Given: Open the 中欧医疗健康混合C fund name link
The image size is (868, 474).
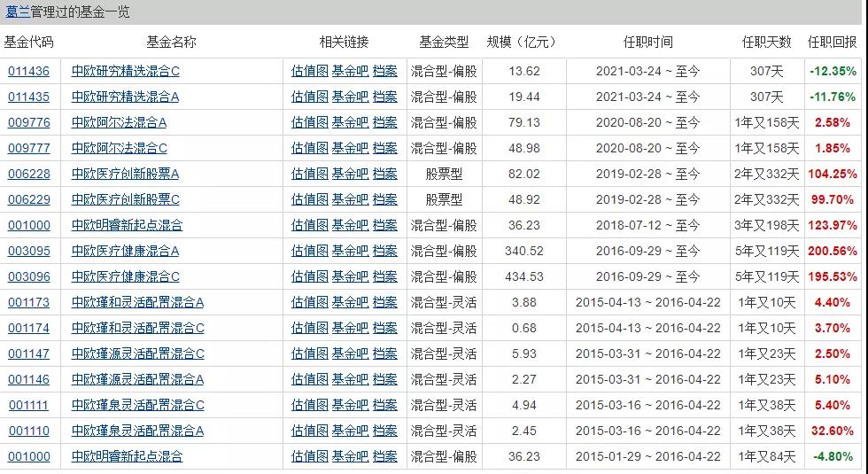Looking at the screenshot, I should [x=126, y=276].
